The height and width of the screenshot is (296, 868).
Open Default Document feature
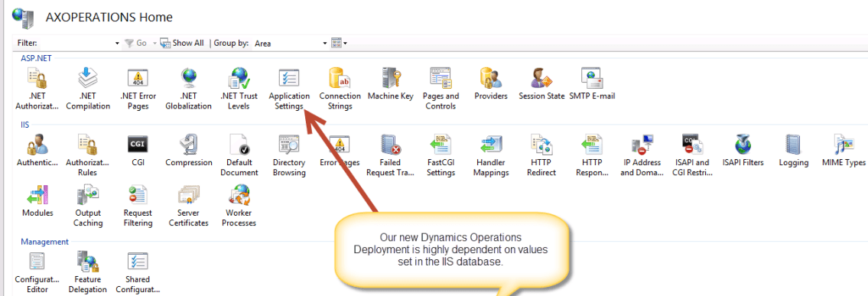click(239, 155)
